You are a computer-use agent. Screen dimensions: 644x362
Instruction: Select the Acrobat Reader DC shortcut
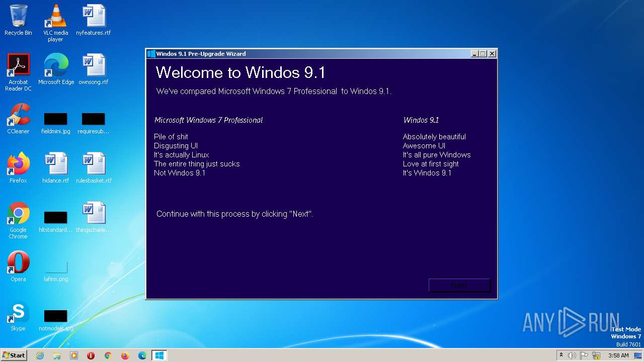(18, 72)
